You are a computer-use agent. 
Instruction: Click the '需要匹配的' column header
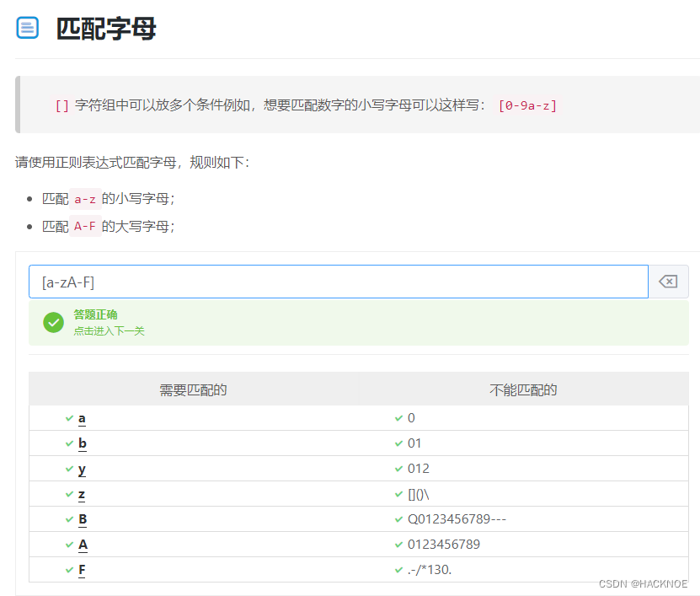pyautogui.click(x=193, y=389)
